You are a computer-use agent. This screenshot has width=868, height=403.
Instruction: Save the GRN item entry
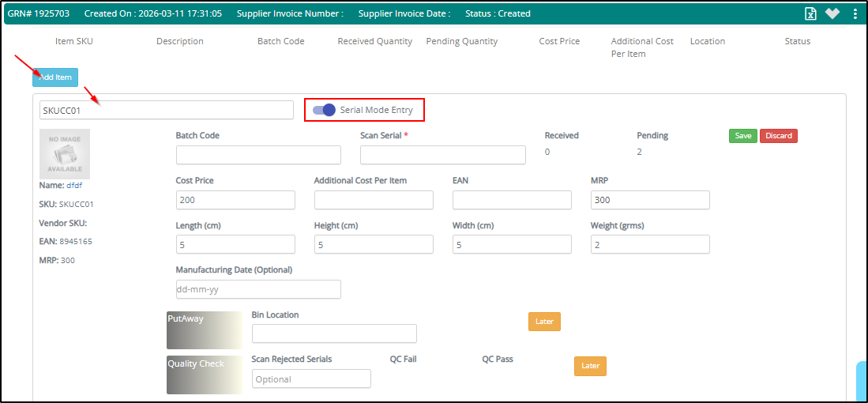point(742,136)
